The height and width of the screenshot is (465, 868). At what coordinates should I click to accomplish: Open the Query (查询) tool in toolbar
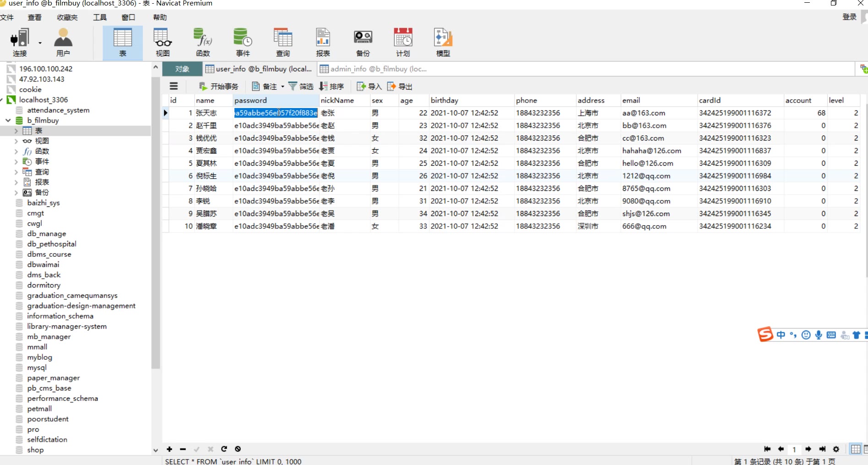282,42
